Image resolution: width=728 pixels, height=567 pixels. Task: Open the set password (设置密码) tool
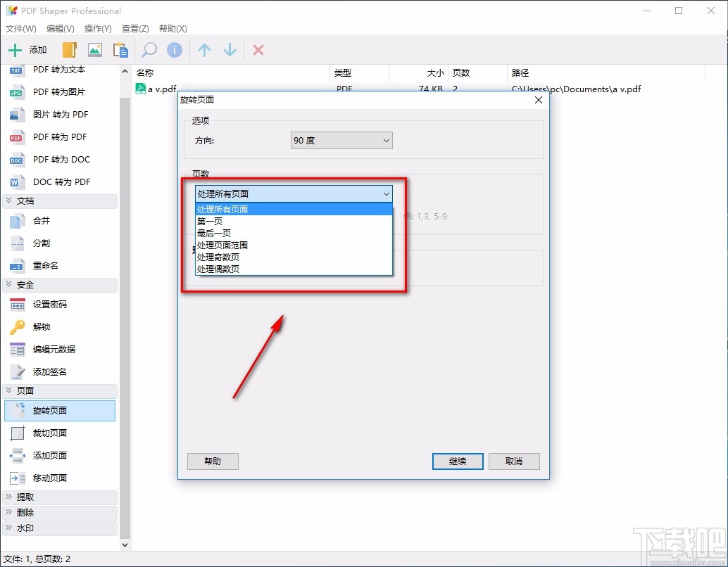pyautogui.click(x=59, y=305)
